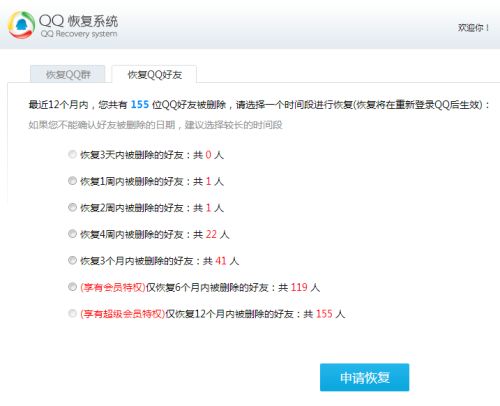Click the blue 155 deleted friends count
500x406 pixels.
[140, 105]
